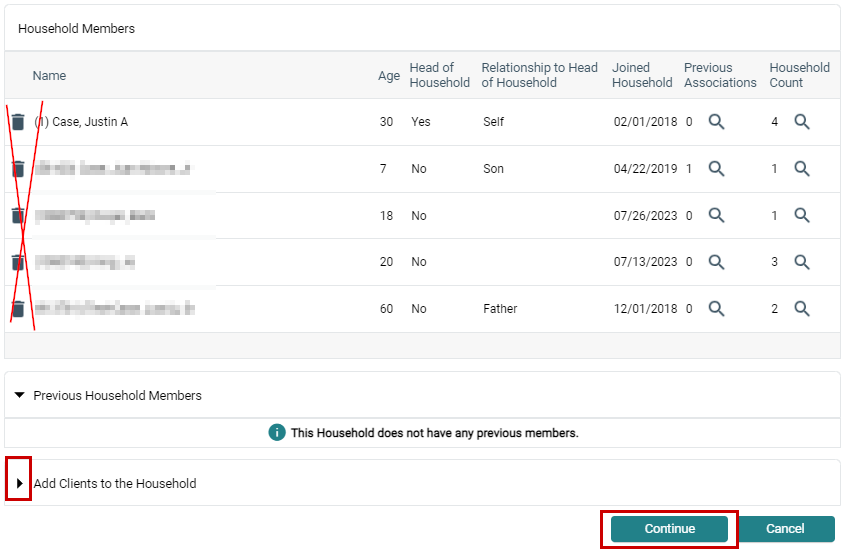
Task: Click Head of Household column header
Action: 439,75
